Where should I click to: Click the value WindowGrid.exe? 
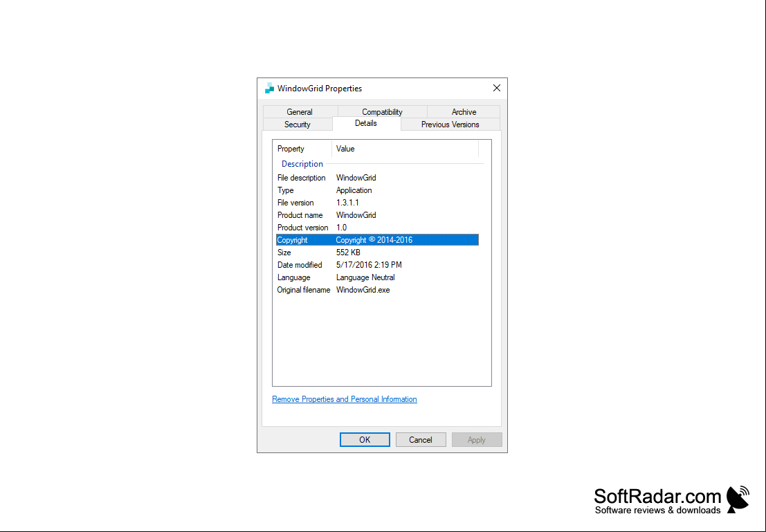363,290
